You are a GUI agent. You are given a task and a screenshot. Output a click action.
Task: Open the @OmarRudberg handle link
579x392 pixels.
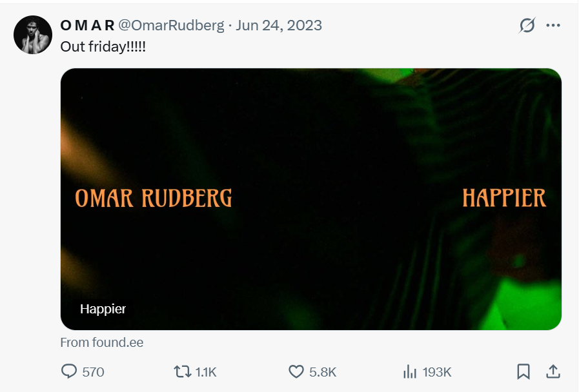(172, 26)
